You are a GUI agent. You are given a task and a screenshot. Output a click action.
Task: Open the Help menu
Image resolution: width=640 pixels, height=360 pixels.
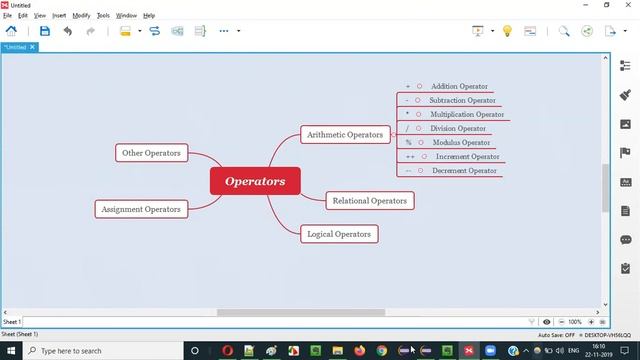149,16
